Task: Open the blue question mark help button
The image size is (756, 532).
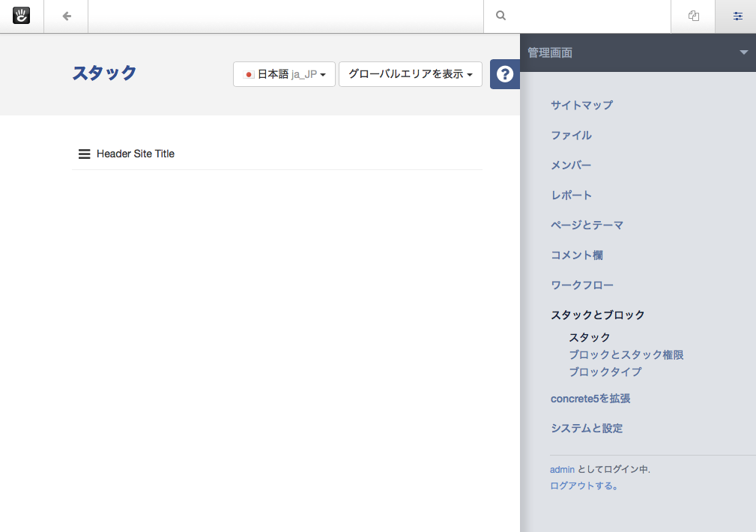Action: tap(505, 74)
